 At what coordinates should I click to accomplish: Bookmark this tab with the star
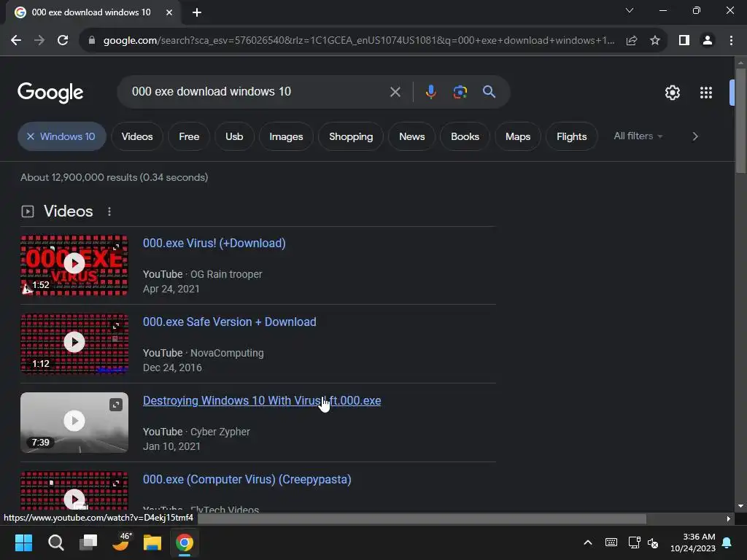655,41
